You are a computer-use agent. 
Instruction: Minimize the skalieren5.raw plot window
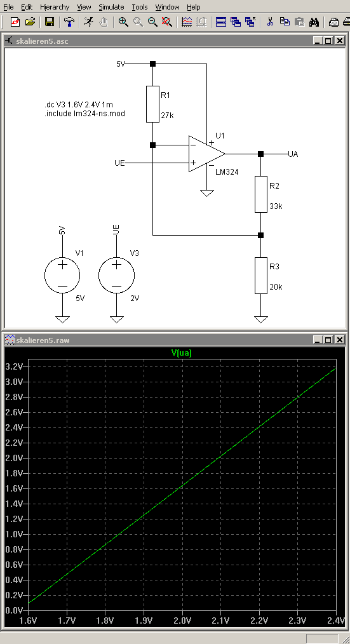(x=318, y=340)
